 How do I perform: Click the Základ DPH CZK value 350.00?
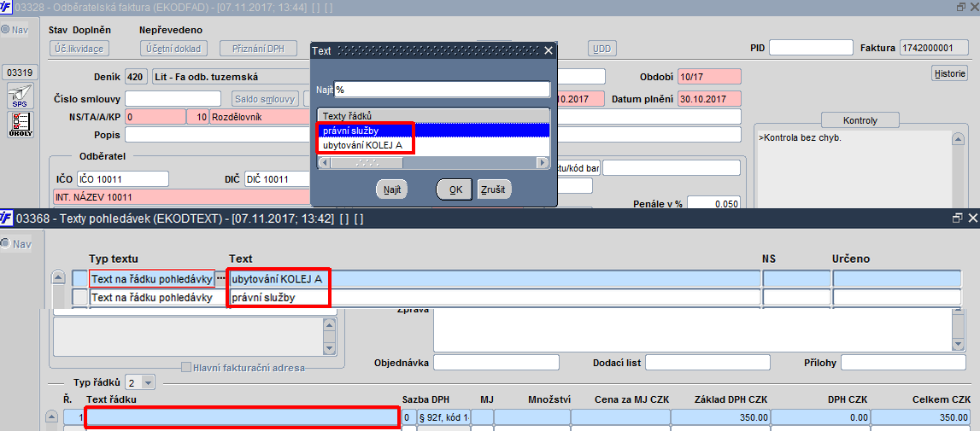point(720,417)
